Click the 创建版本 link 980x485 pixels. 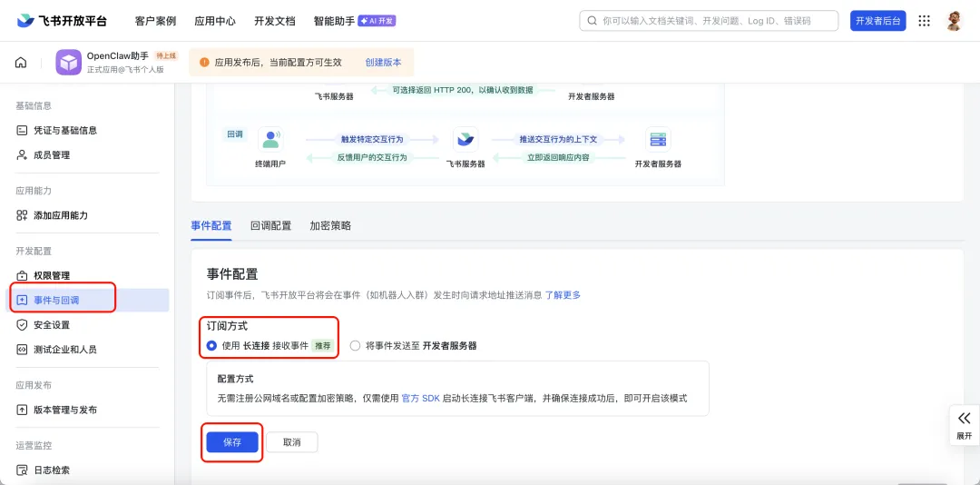[383, 62]
